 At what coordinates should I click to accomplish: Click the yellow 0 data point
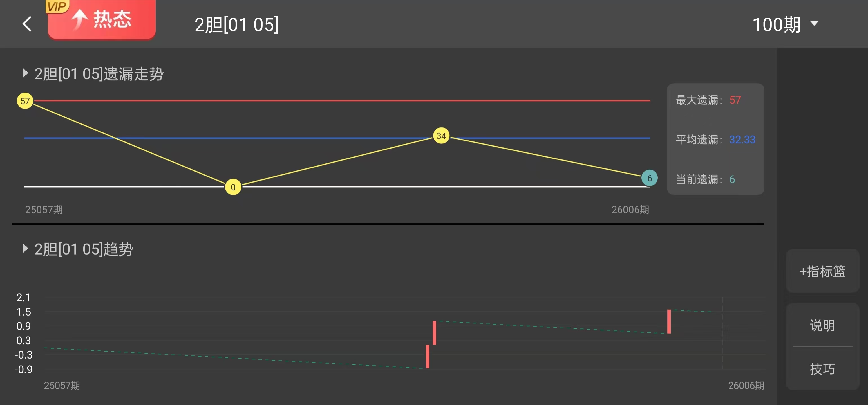pos(233,187)
